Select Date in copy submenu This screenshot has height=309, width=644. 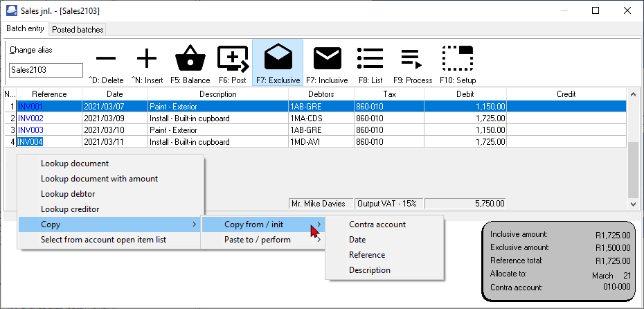point(384,240)
